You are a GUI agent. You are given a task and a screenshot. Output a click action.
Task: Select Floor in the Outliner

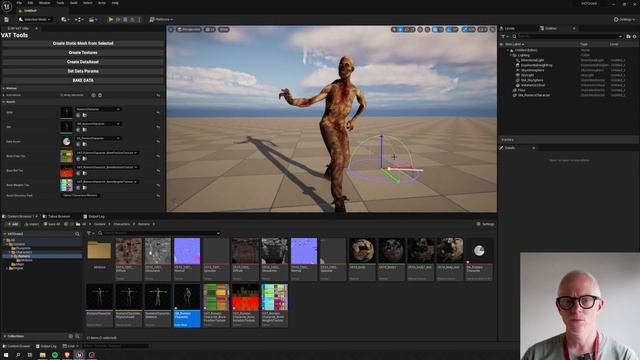click(x=522, y=90)
